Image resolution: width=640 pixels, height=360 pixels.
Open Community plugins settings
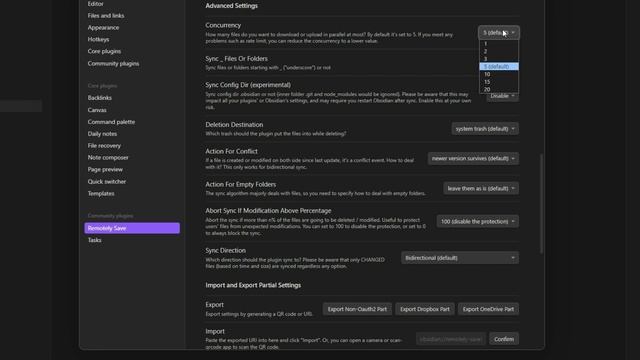point(113,63)
